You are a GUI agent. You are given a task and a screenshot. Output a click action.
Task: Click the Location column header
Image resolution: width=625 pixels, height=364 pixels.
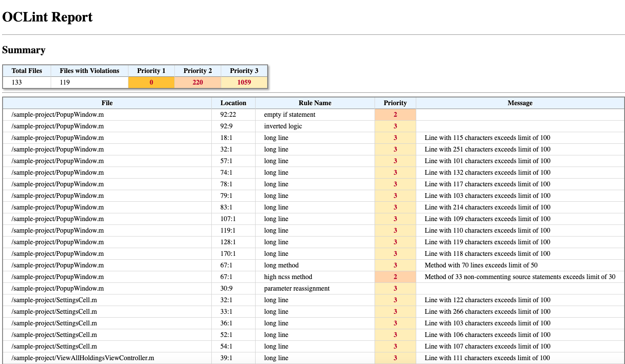pyautogui.click(x=233, y=103)
